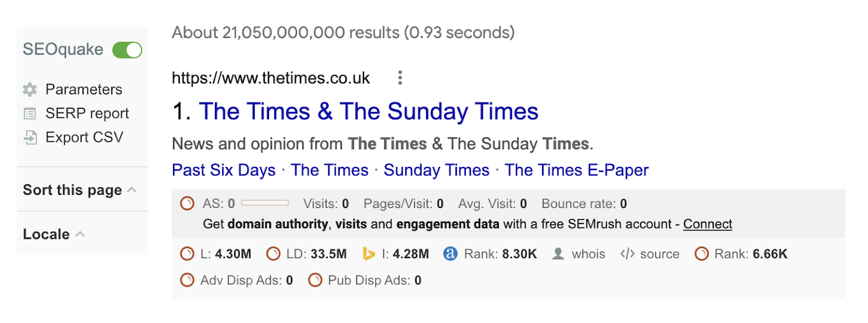Go to The Times E-Paper sitelink
Screen dimensions: 868x323
tap(576, 170)
